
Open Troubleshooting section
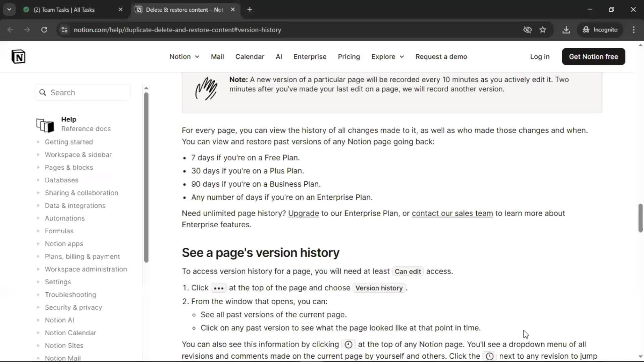coord(70,295)
